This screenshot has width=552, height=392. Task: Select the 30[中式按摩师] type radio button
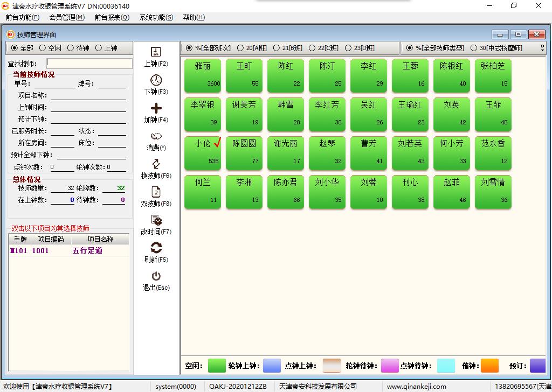point(474,48)
